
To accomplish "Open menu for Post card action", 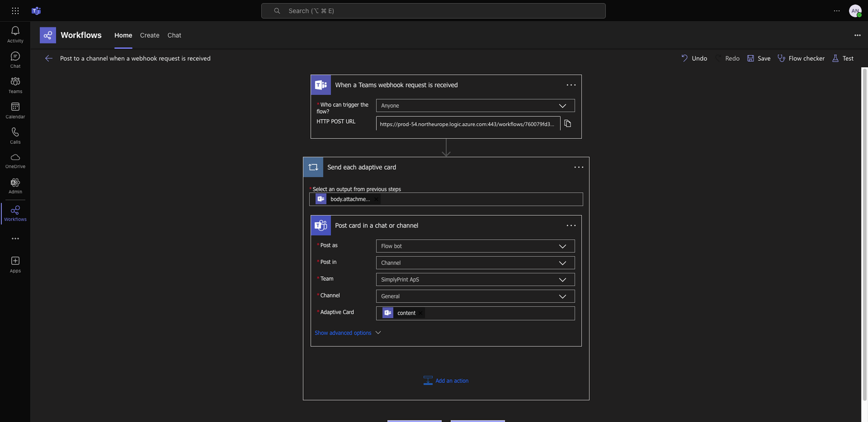I will [x=571, y=226].
